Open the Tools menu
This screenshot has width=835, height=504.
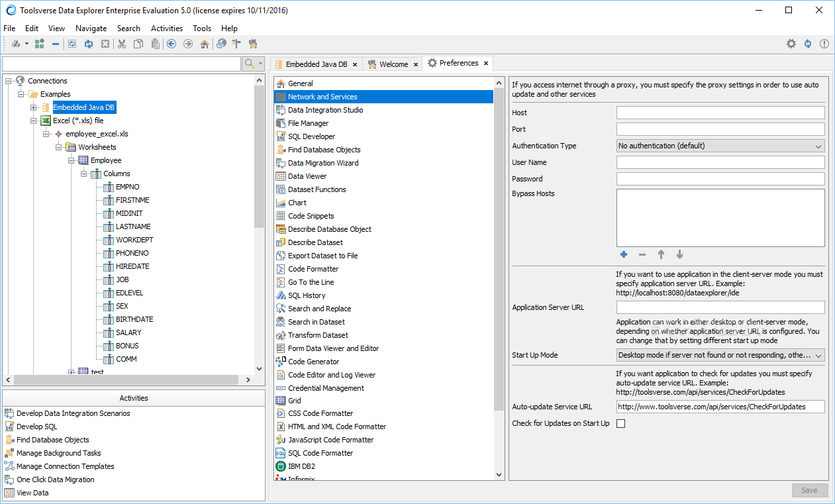pos(202,28)
